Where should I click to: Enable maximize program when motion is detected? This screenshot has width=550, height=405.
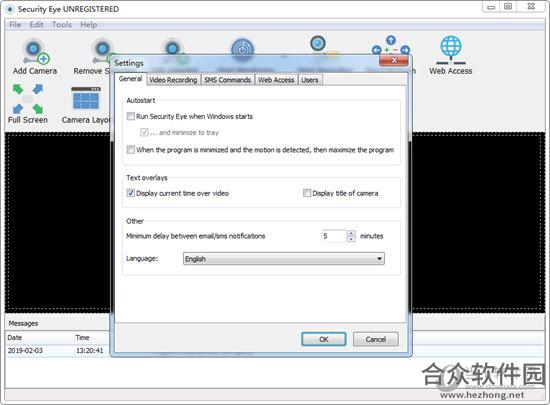tap(131, 150)
